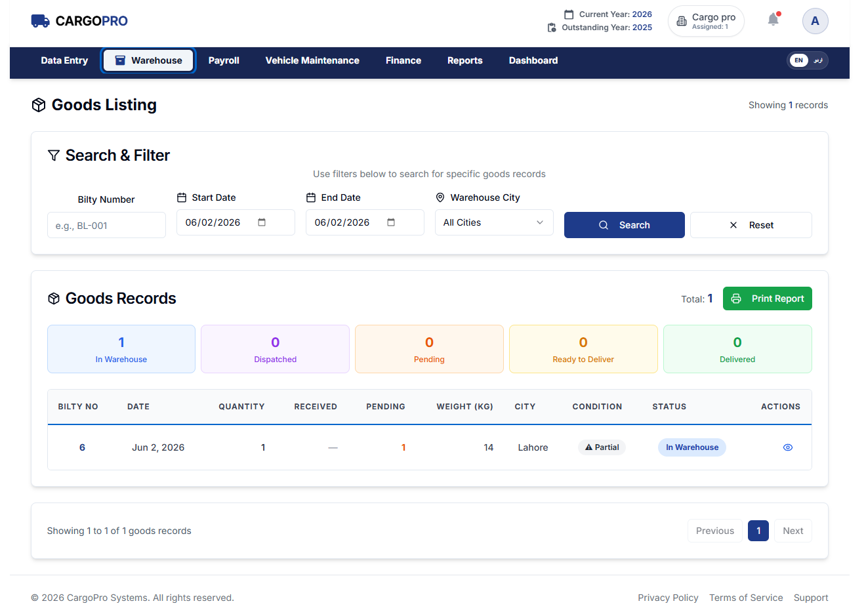The width and height of the screenshot is (866, 616).
Task: Click the Current Year calendar icon
Action: (x=569, y=14)
